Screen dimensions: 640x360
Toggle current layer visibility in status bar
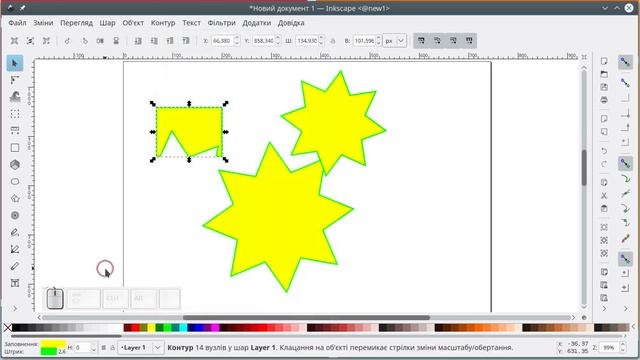104,348
